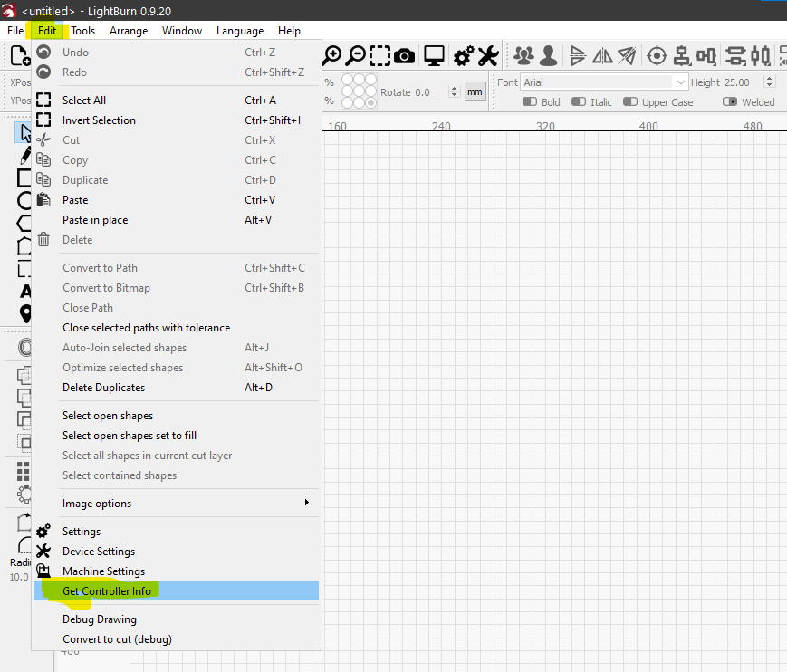787x672 pixels.
Task: Click the Rotate value stepper arrows
Action: (x=455, y=91)
